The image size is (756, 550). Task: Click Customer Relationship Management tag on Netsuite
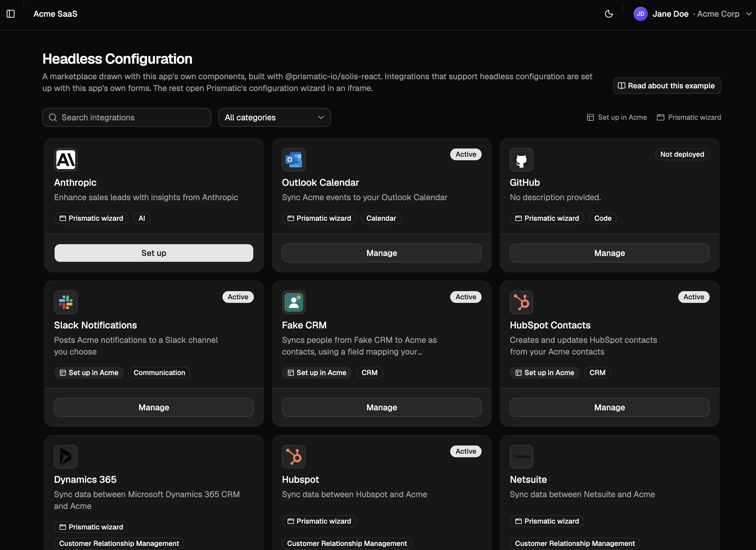575,543
